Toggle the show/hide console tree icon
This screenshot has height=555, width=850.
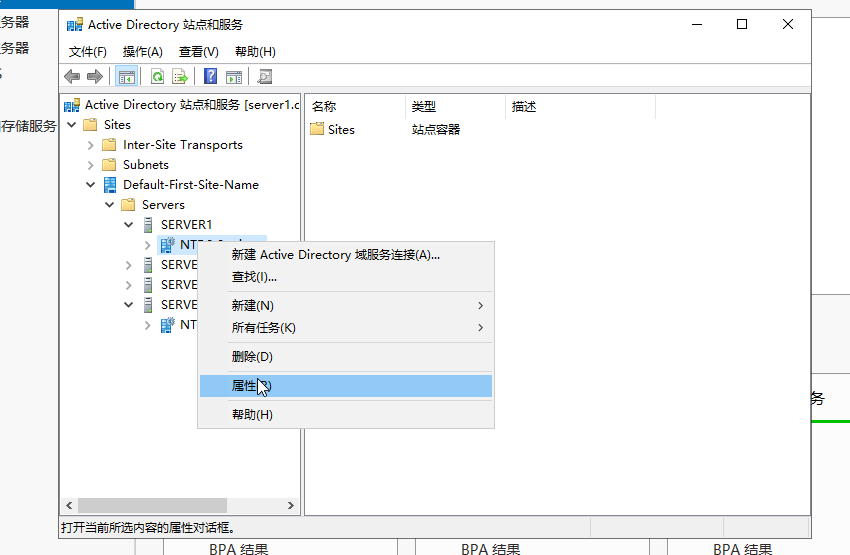click(x=127, y=76)
